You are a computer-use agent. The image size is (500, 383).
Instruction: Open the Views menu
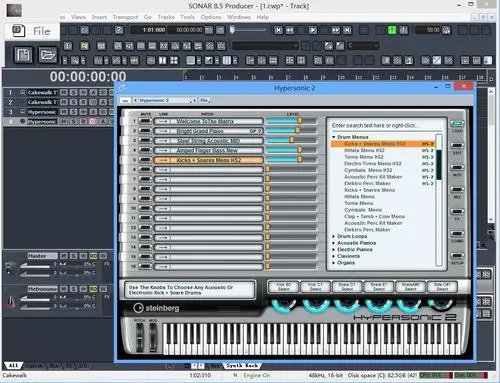pos(78,17)
